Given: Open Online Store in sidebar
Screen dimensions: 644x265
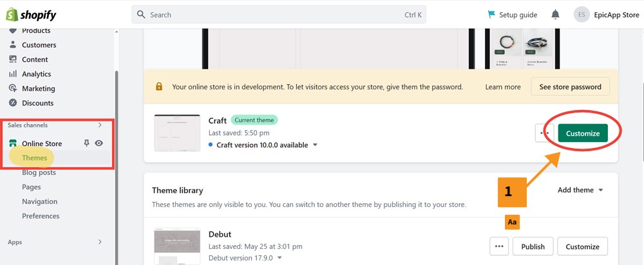Looking at the screenshot, I should pyautogui.click(x=42, y=143).
